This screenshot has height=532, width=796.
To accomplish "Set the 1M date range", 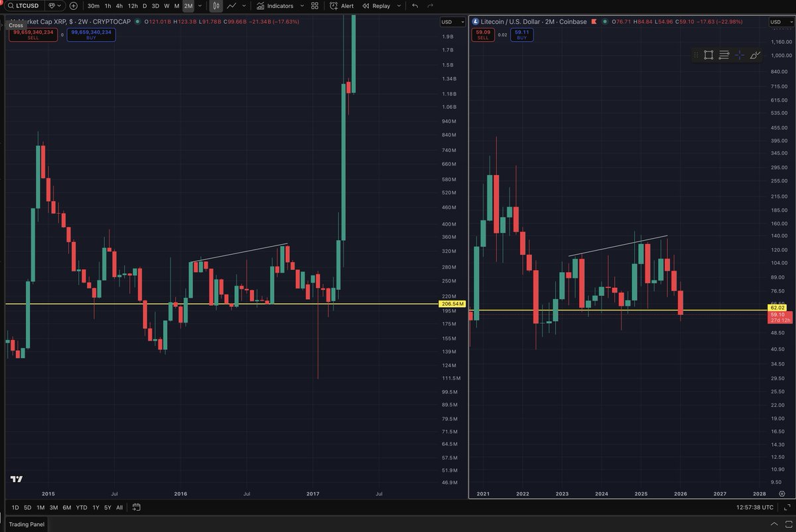I will point(40,507).
